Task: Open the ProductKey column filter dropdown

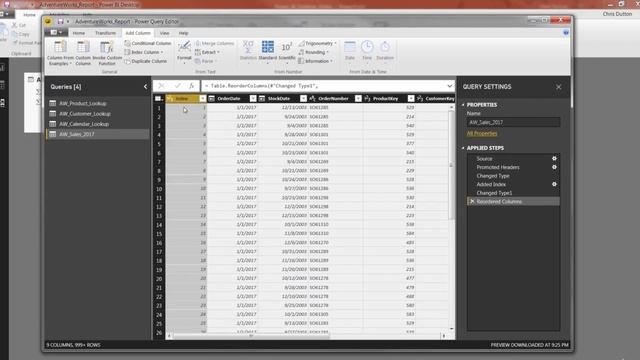Action: [411, 98]
